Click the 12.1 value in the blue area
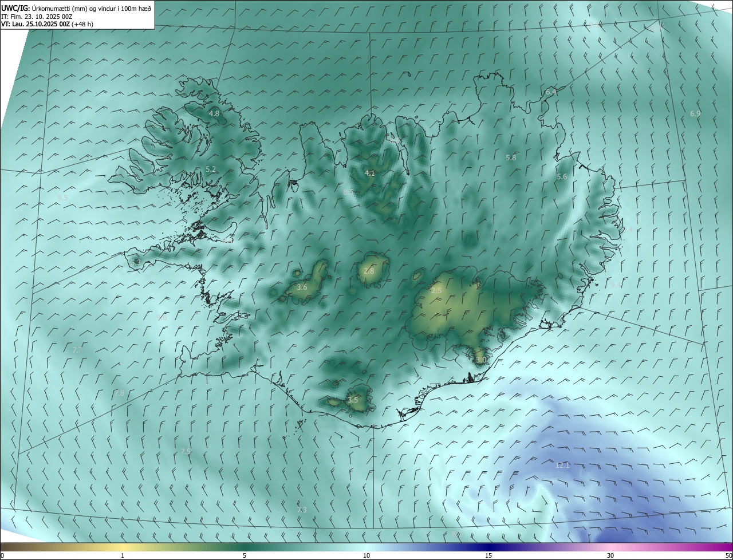Viewport: 733px width, 560px height. (563, 466)
